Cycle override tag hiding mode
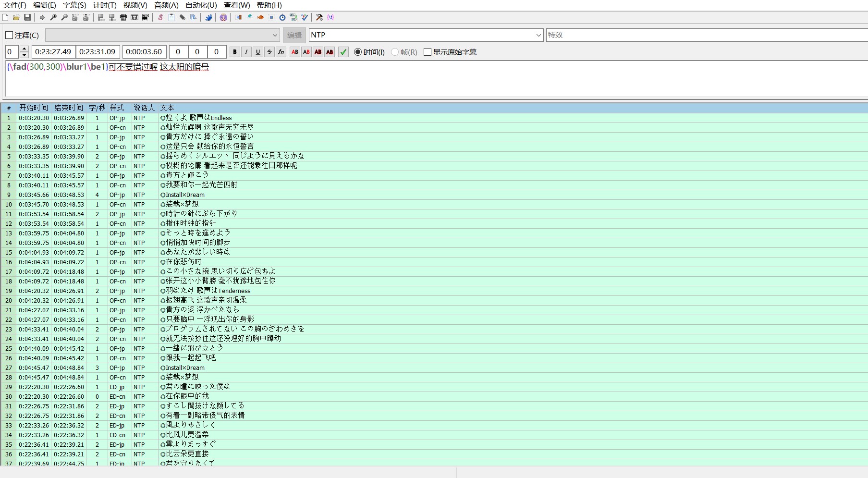The height and width of the screenshot is (478, 868). point(330,17)
